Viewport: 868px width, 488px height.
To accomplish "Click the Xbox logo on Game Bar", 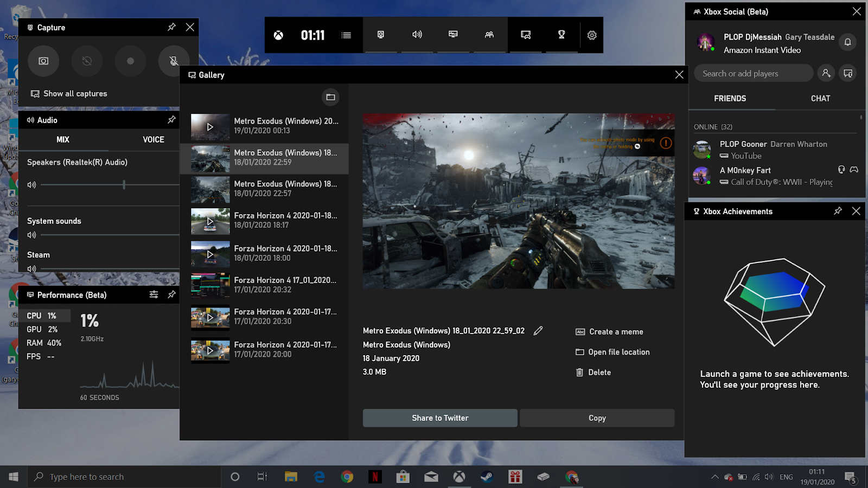I will tap(278, 35).
